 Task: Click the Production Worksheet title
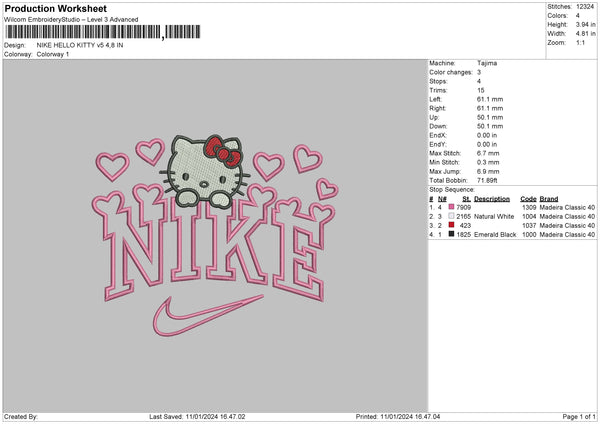click(x=55, y=8)
